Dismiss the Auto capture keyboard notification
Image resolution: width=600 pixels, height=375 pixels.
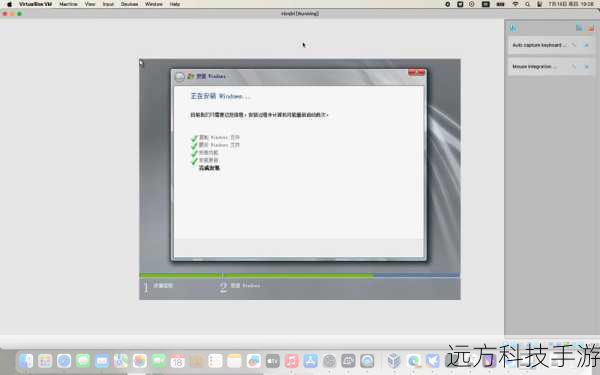587,45
